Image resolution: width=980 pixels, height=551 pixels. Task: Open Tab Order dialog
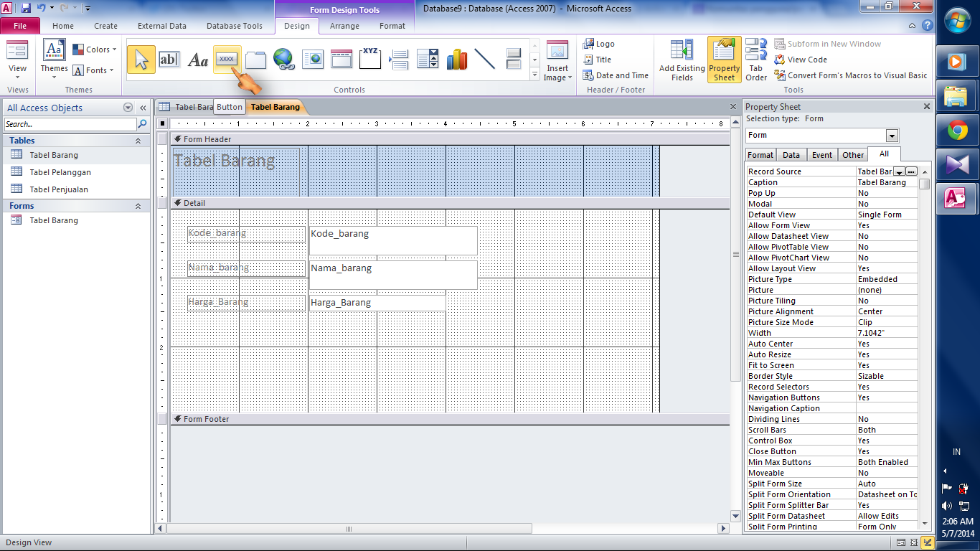756,61
